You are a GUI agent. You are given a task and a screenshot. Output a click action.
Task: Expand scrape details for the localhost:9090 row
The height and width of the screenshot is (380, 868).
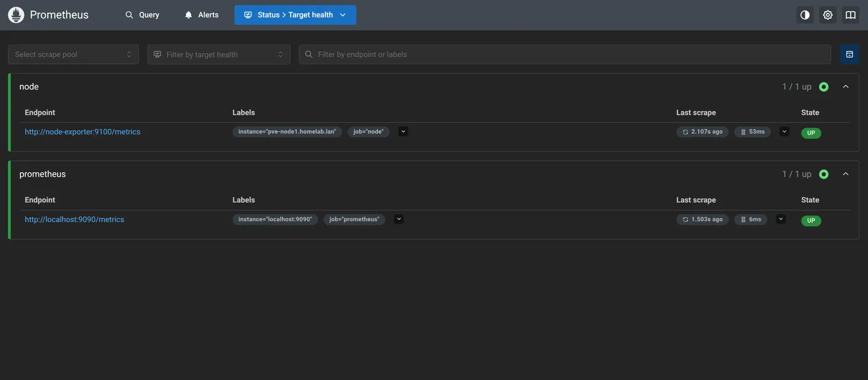point(781,219)
